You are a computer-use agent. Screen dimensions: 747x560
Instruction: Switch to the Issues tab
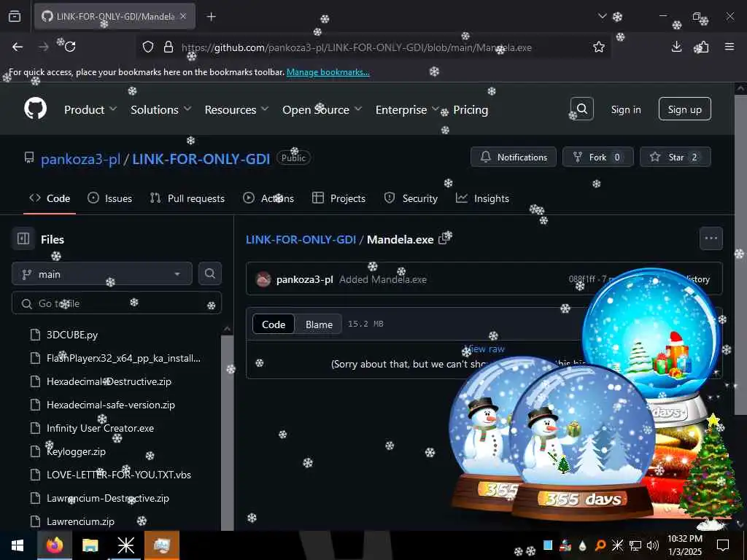point(110,198)
